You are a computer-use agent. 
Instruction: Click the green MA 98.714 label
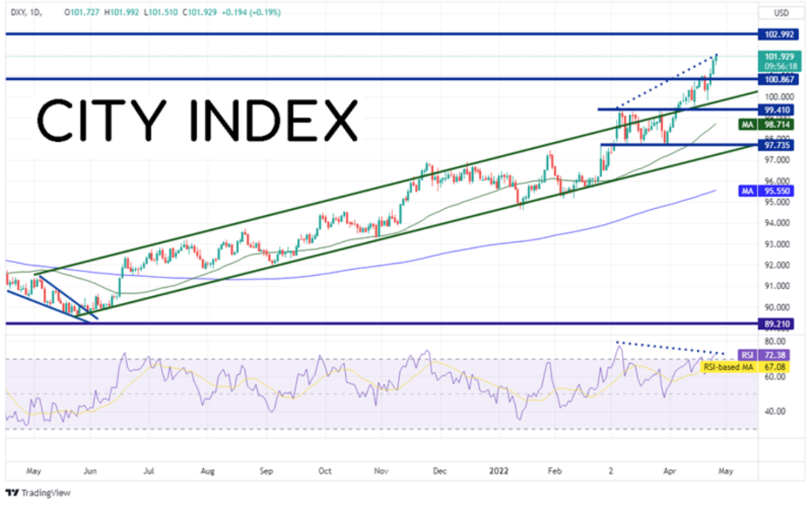point(766,125)
